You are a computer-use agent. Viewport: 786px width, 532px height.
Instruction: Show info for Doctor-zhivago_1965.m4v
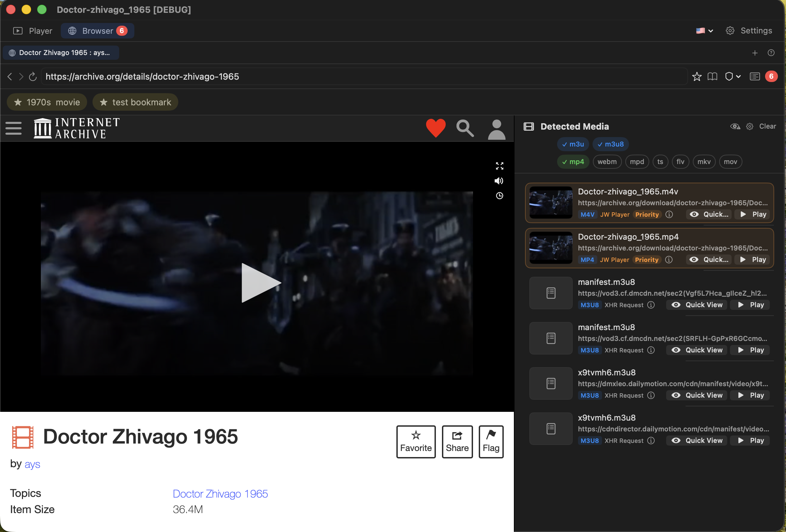pyautogui.click(x=669, y=214)
